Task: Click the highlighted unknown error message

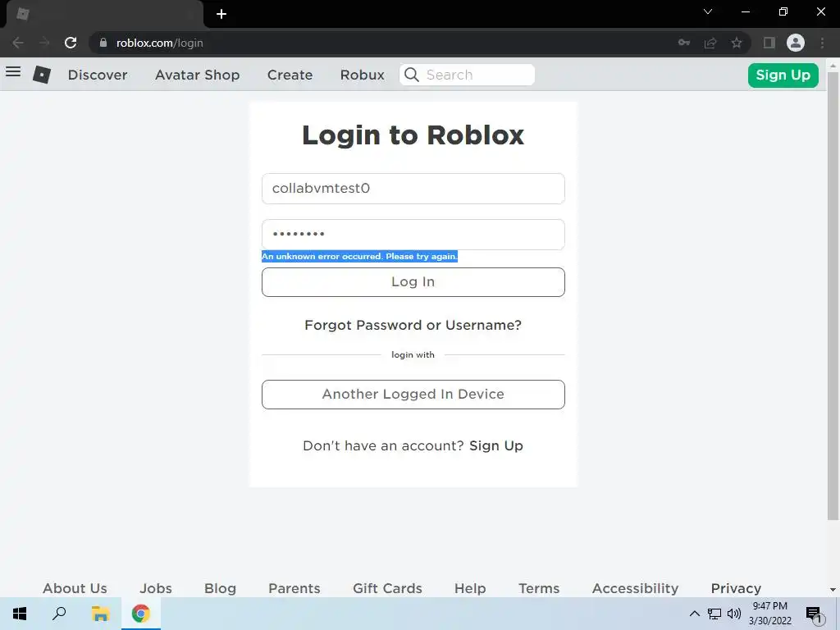Action: 359,256
